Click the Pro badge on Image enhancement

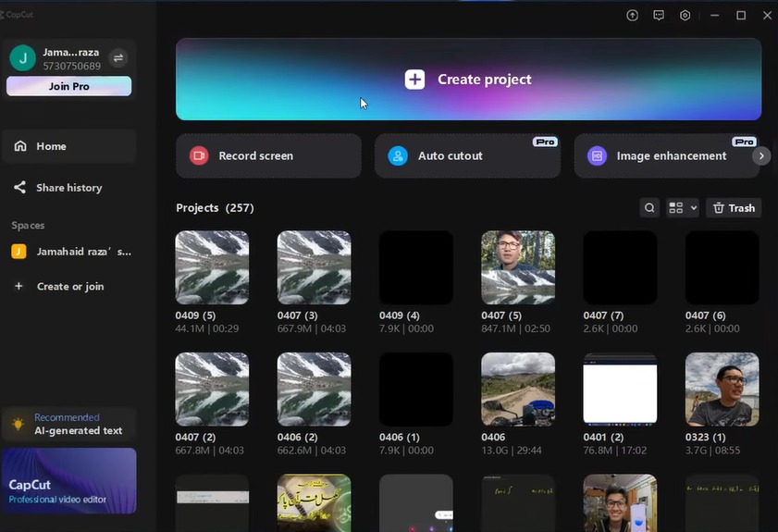(x=745, y=142)
